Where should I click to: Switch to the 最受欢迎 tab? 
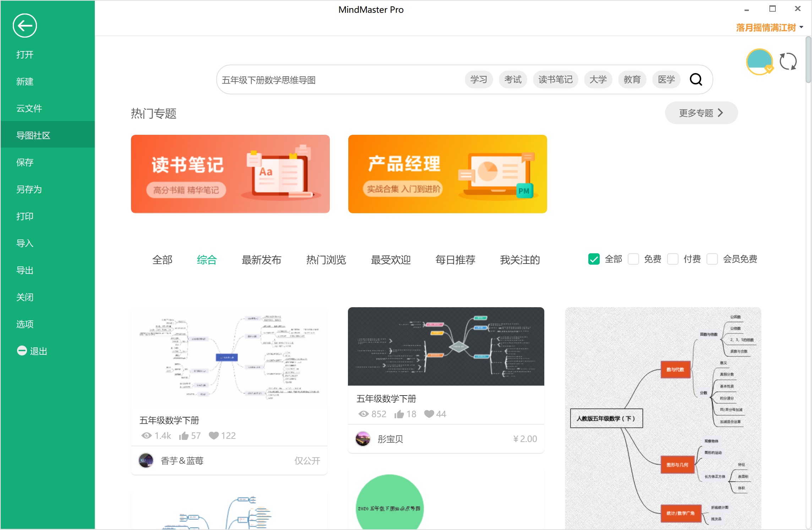391,260
